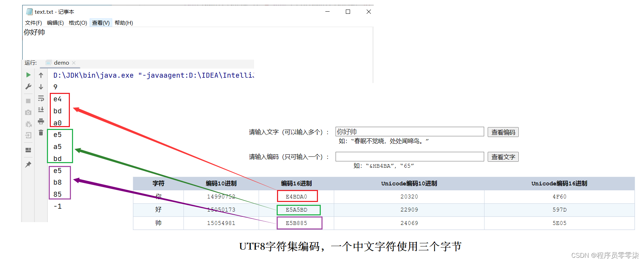Open 编辑(E) menu in Notepad
The height and width of the screenshot is (262, 644).
point(55,23)
